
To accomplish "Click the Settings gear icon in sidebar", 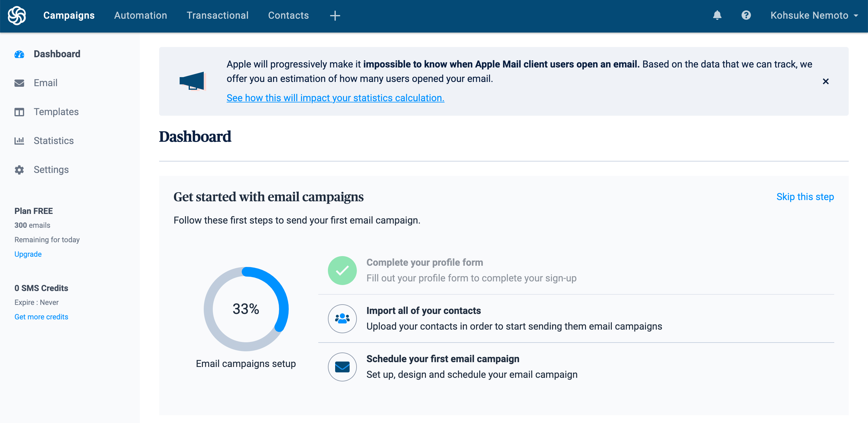I will coord(19,170).
